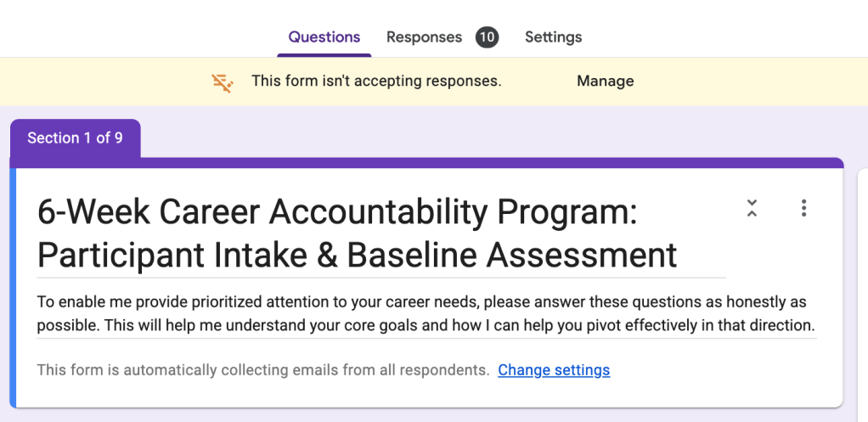Click the response count badge showing 10
Viewport: 868px width, 422px height.
click(487, 37)
